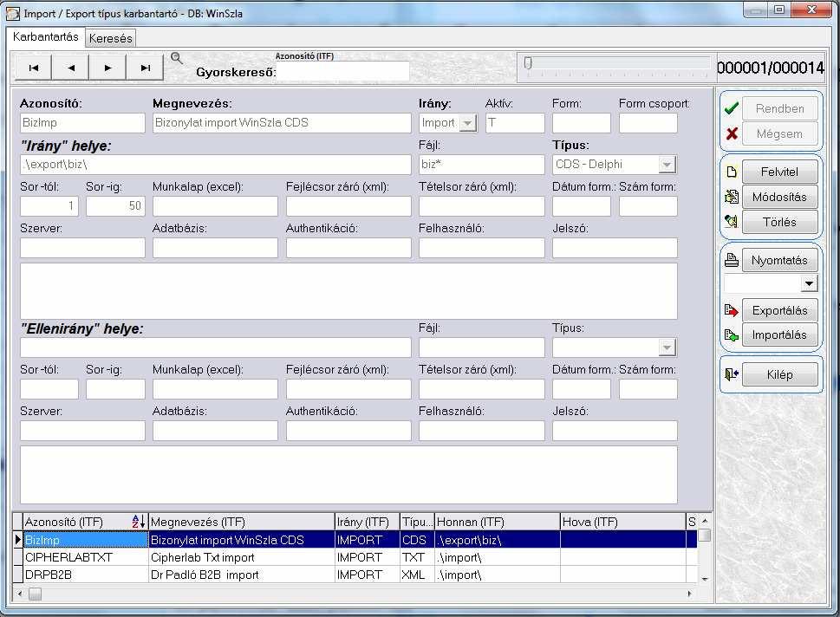Click the Módosítás button

[x=779, y=197]
